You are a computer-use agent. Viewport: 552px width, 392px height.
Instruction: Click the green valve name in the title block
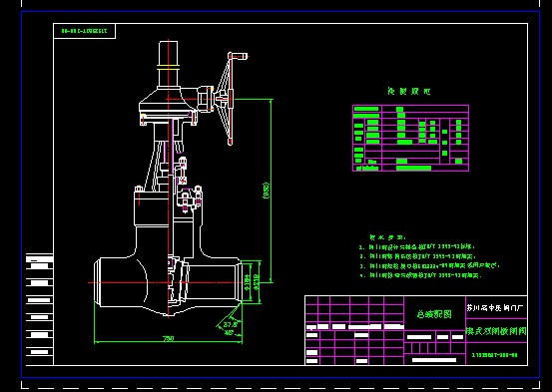click(x=496, y=331)
